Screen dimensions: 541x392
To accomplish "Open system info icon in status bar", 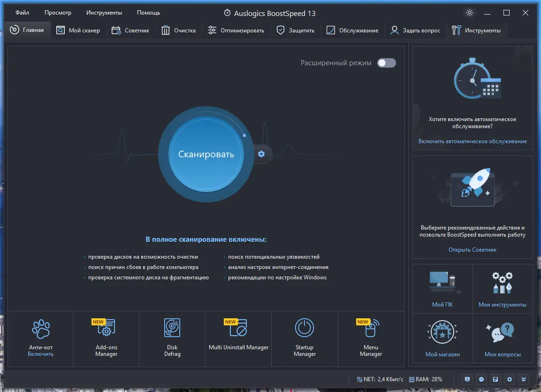I will [467, 379].
